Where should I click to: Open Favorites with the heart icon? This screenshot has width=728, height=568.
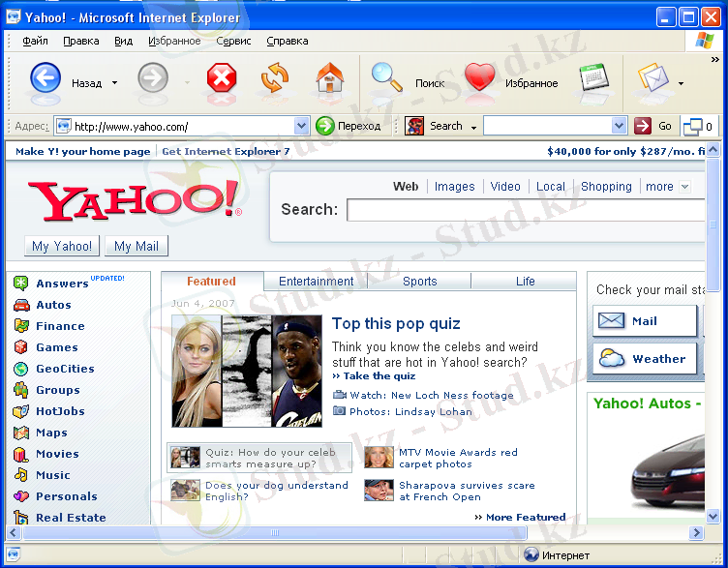click(480, 78)
